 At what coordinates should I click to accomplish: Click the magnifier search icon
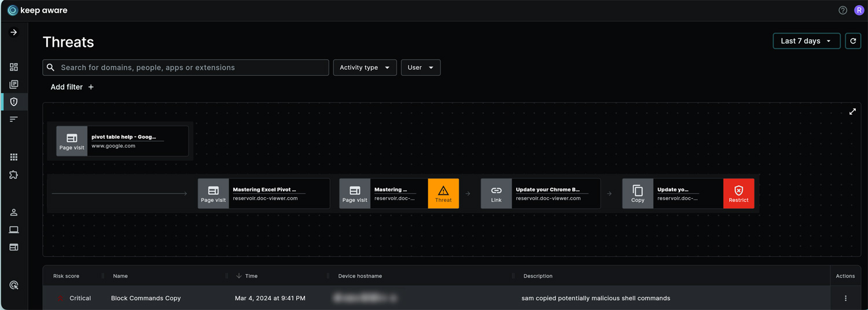pyautogui.click(x=51, y=68)
